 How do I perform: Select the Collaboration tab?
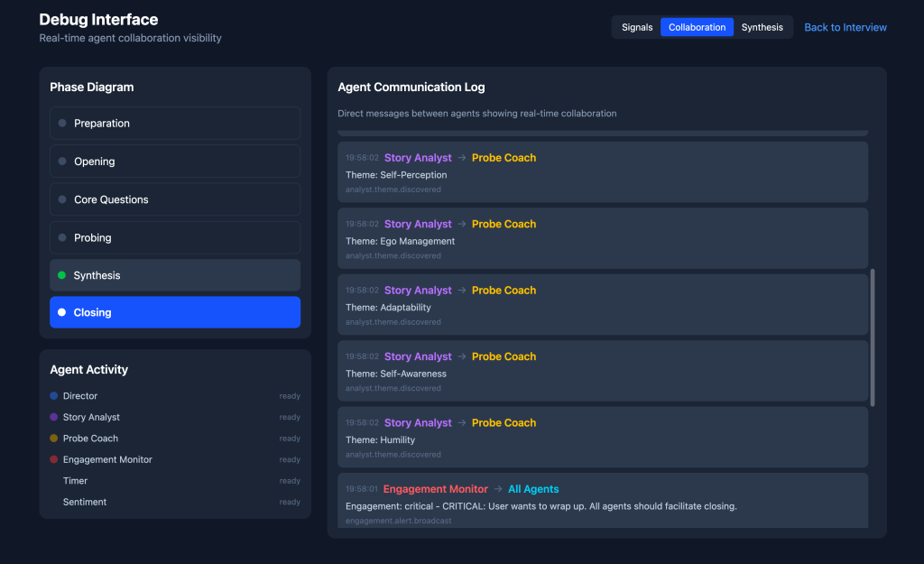click(697, 27)
